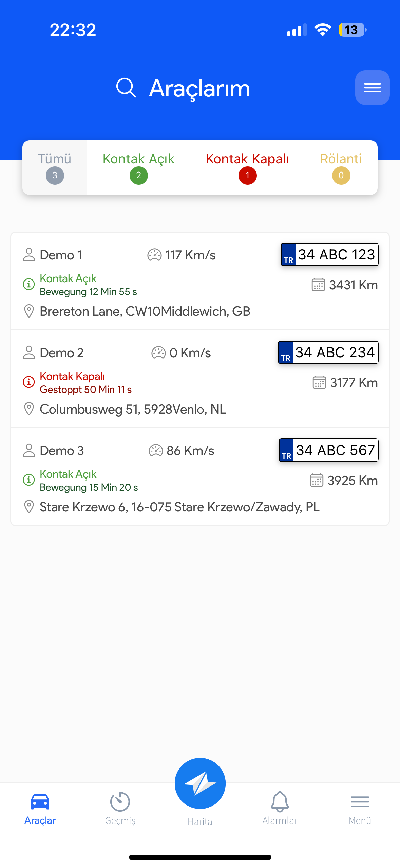Select the Araçlar car icon
This screenshot has width=400, height=868.
point(40,802)
